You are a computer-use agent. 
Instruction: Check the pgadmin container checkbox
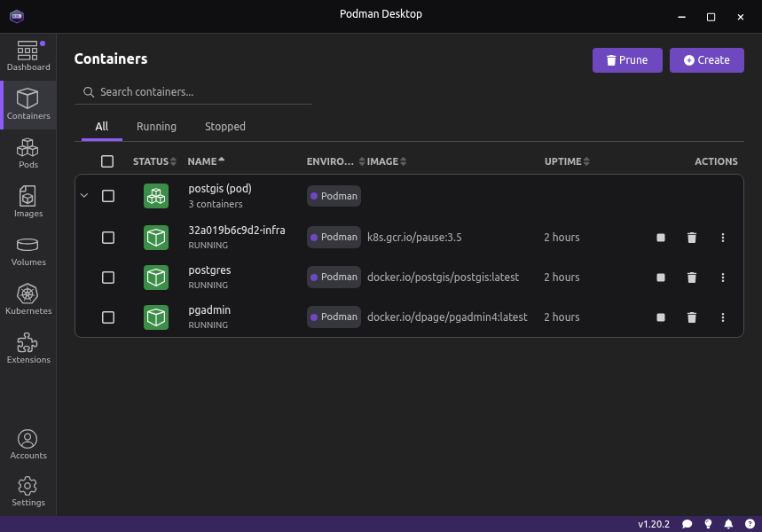[x=108, y=317]
